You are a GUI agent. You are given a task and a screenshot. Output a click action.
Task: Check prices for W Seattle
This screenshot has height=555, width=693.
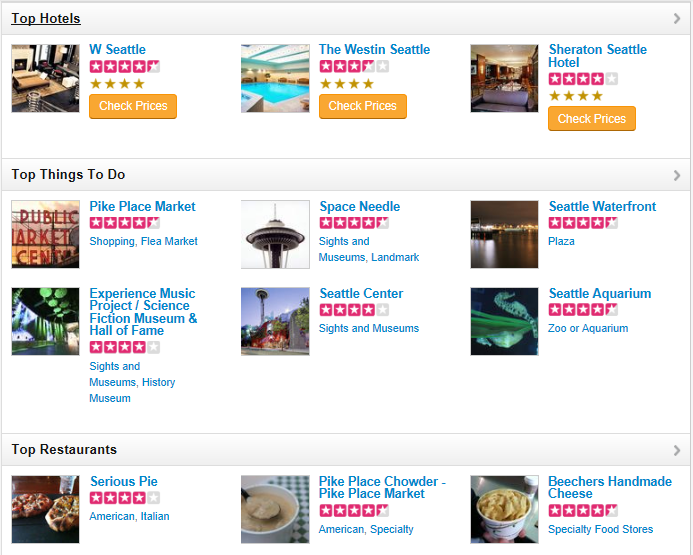(x=133, y=106)
